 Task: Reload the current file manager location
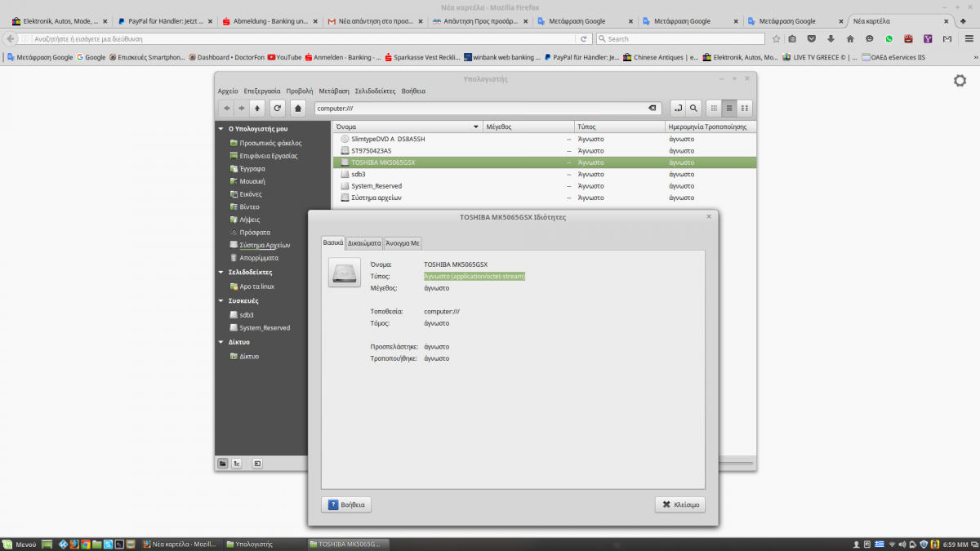(x=278, y=108)
